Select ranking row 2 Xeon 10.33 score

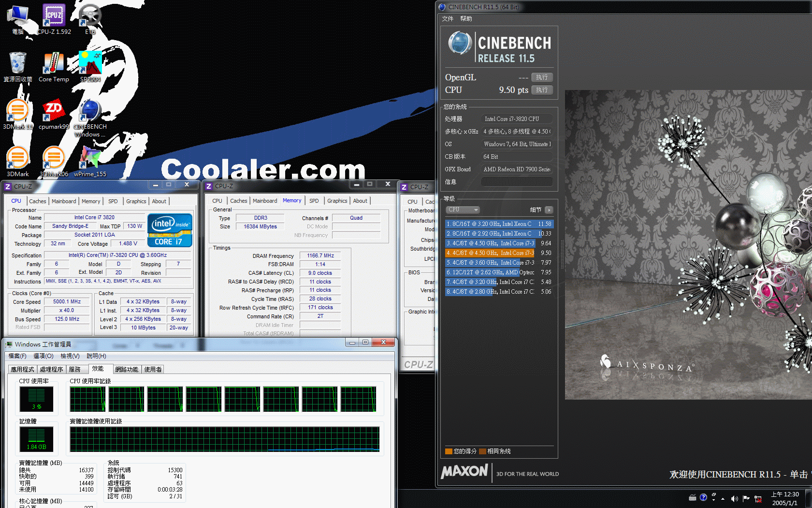(499, 234)
